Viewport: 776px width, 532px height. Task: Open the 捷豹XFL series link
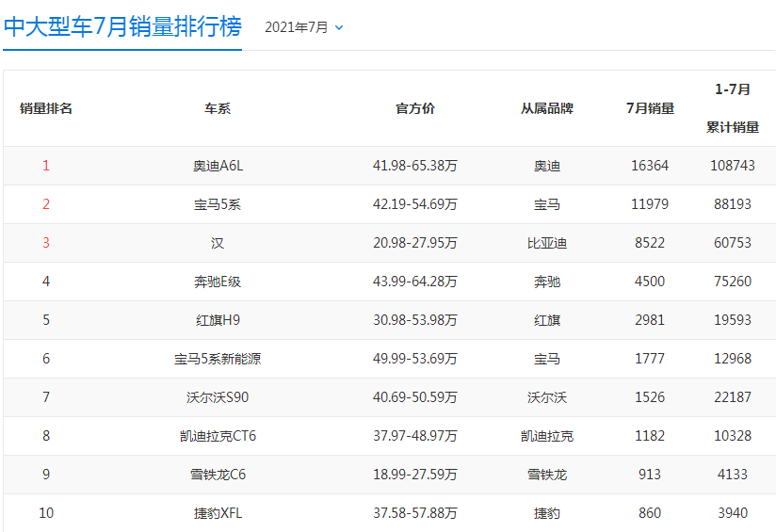pyautogui.click(x=218, y=513)
